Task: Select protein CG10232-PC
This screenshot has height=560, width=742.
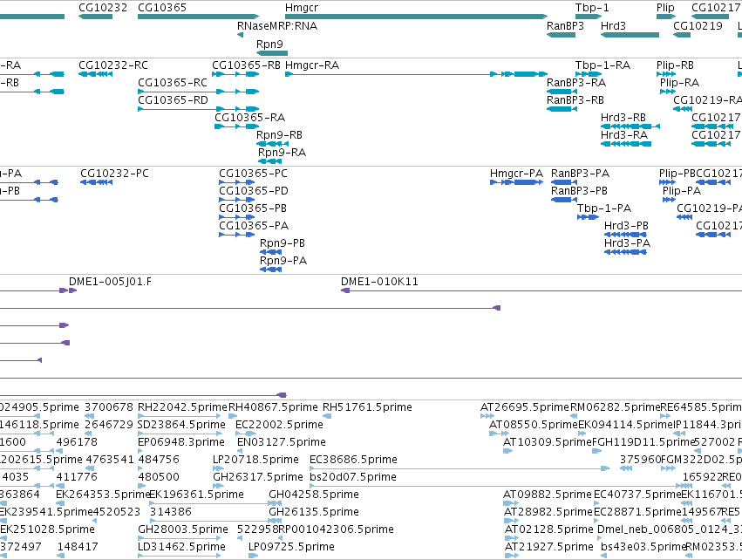Action: 114,174
